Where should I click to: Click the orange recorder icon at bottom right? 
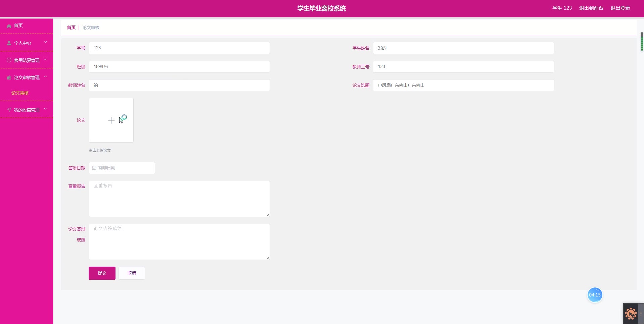[x=631, y=314]
